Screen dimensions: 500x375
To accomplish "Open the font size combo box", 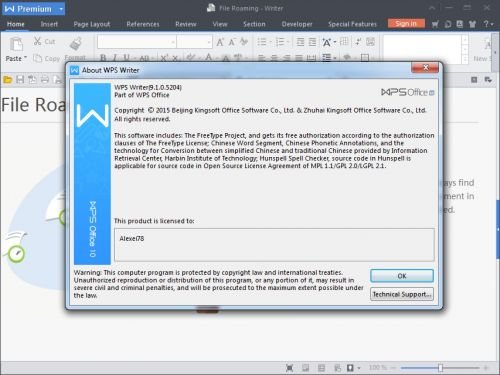I will 195,42.
